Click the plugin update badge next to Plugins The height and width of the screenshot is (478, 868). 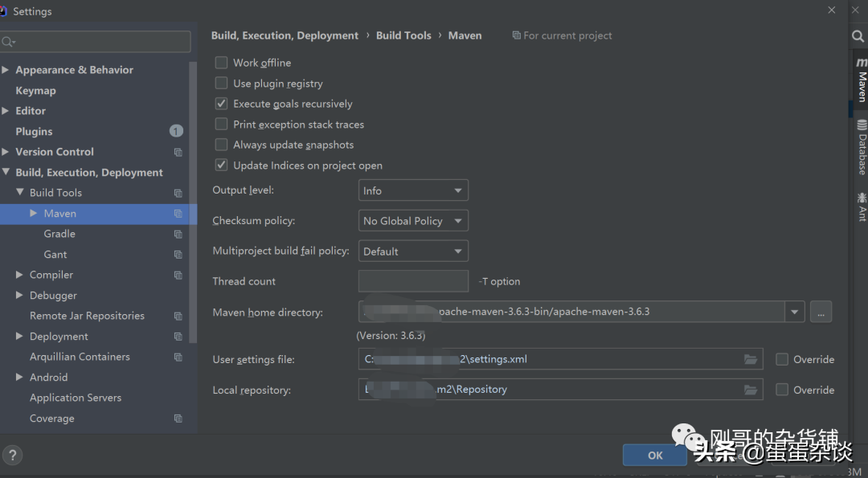176,131
